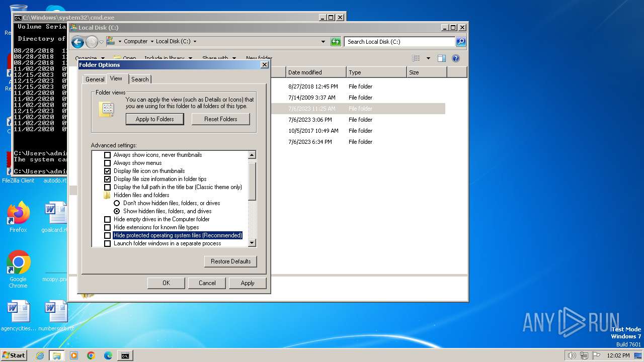Click the Advanced settings scroll down arrow
The image size is (644, 362).
252,243
